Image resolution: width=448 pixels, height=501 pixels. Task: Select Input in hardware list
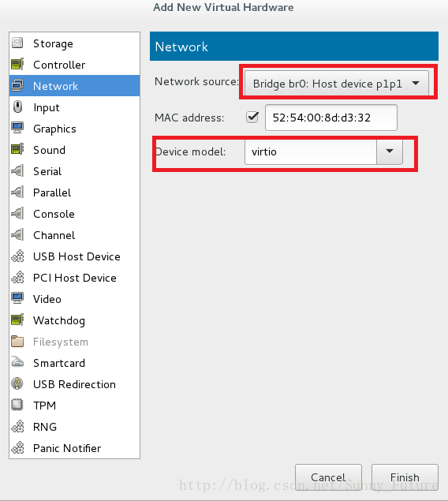pyautogui.click(x=74, y=107)
